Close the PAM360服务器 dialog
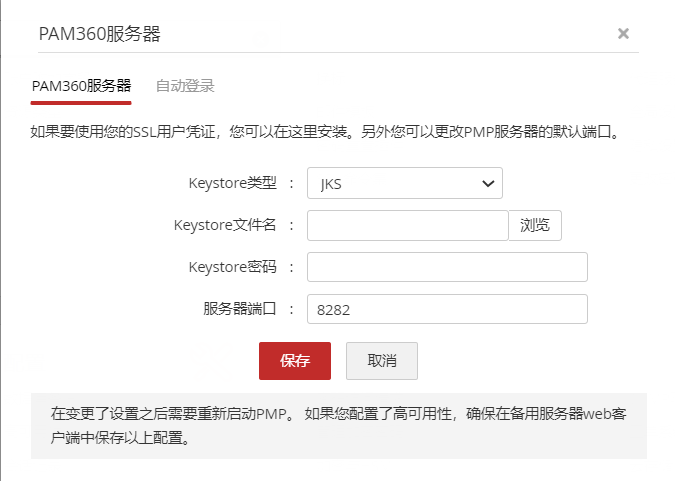The image size is (675, 481). pos(623,34)
